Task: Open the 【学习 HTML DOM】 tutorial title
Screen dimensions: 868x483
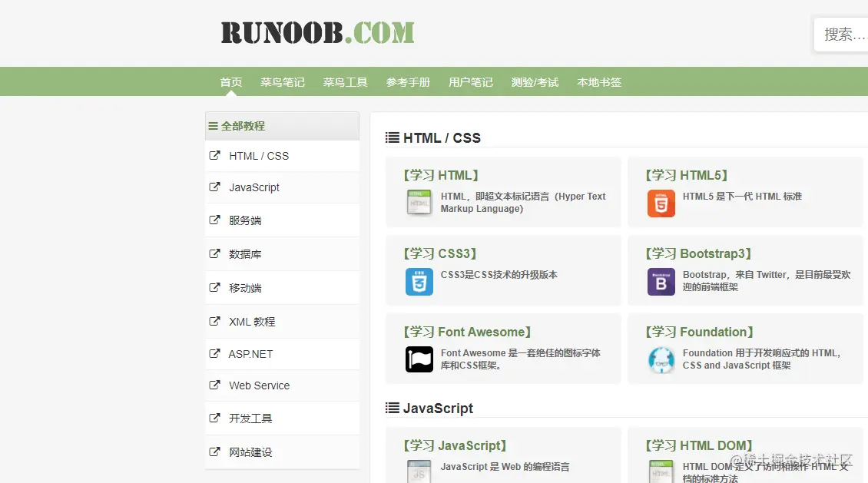Action: (x=698, y=445)
